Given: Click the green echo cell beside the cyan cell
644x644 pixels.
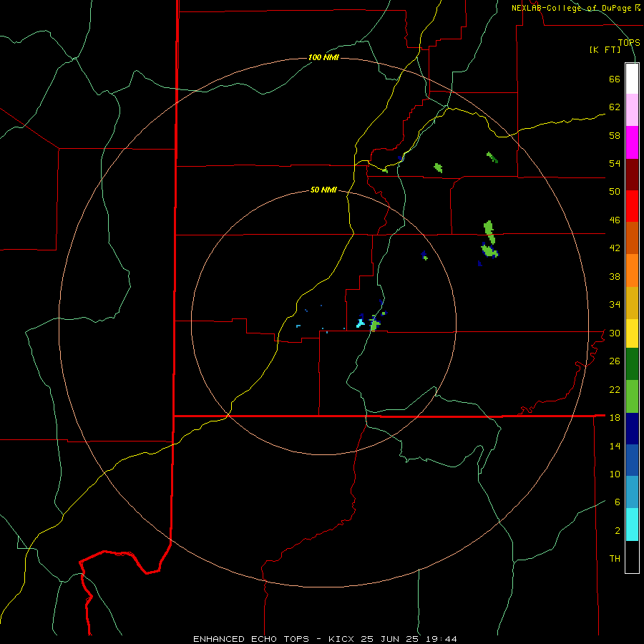Looking at the screenshot, I should coord(374,324).
